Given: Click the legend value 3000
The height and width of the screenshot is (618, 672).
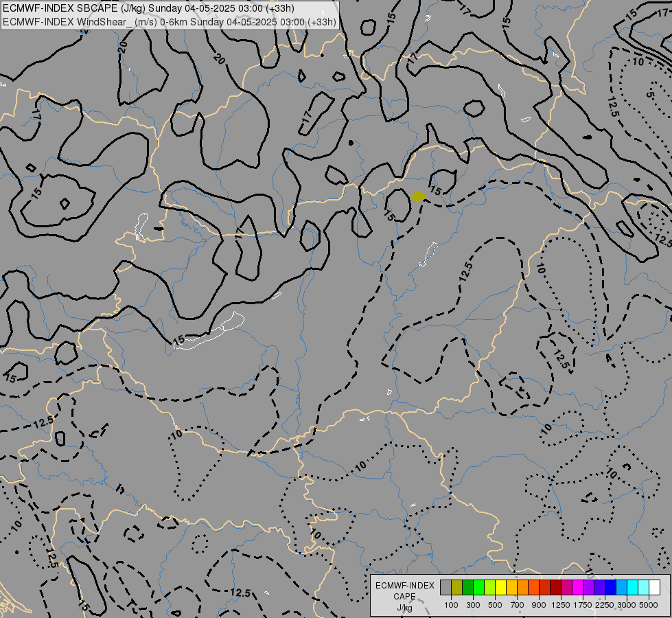Looking at the screenshot, I should tap(627, 605).
